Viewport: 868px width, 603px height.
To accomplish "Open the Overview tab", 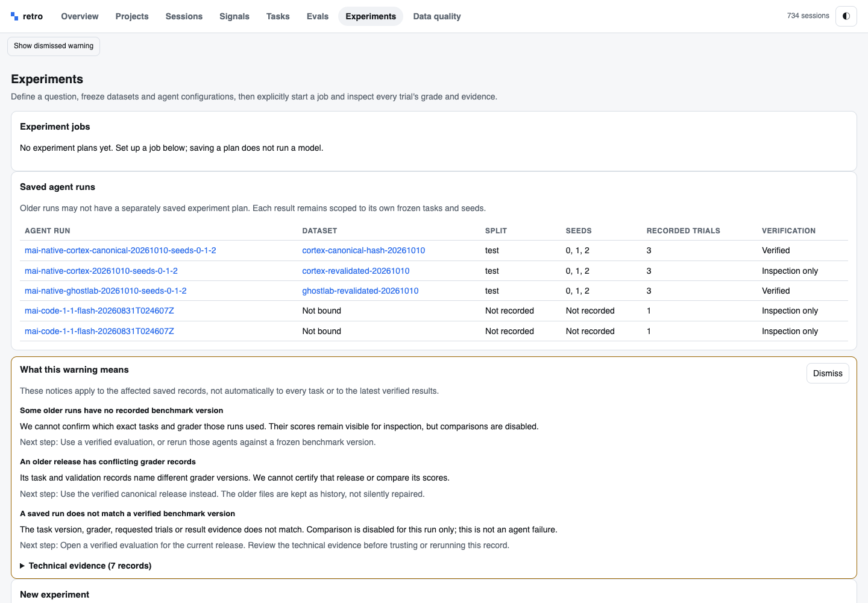I will tap(80, 16).
